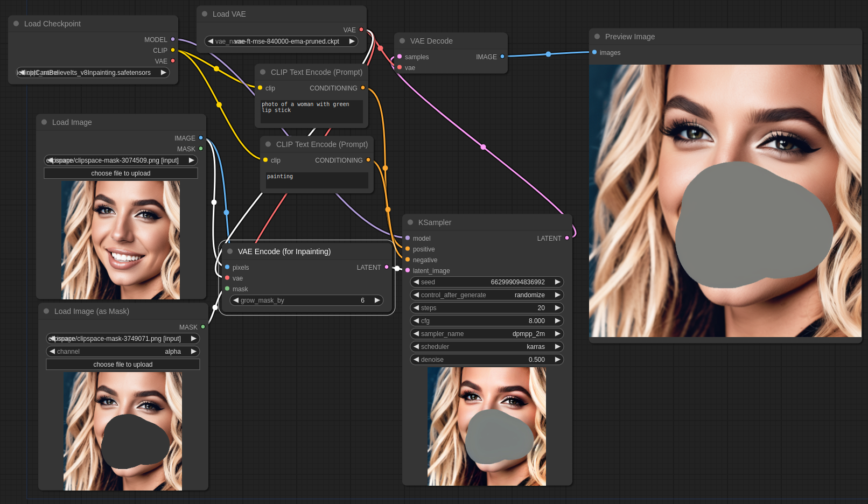Open the channel selector showing alpha
Viewport: 868px width, 504px height.
point(123,351)
